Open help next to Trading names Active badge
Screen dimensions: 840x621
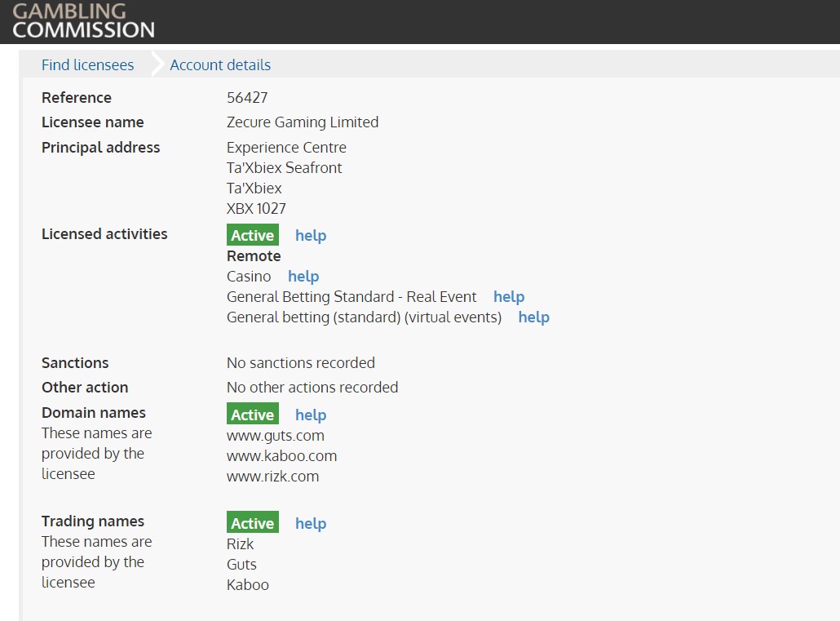[x=311, y=523]
